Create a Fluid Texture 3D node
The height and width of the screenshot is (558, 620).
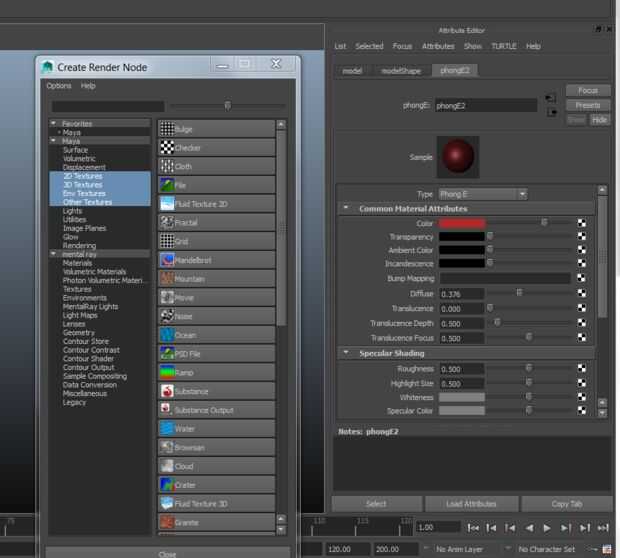[216, 503]
